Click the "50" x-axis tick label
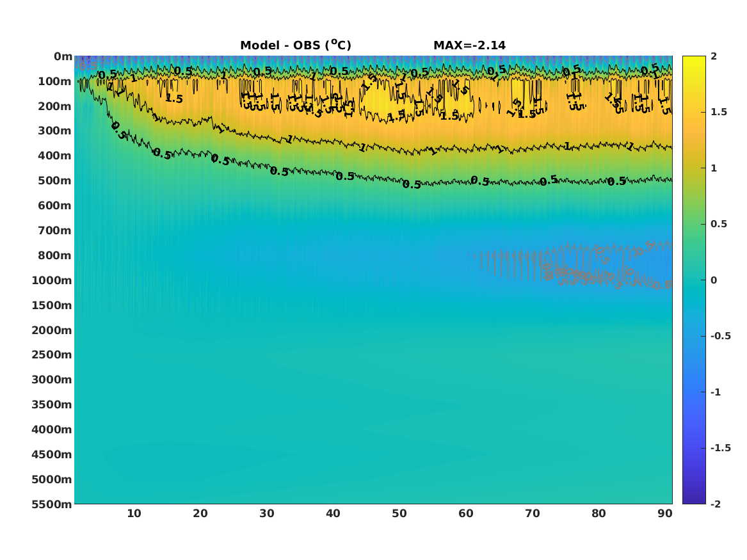 [399, 513]
